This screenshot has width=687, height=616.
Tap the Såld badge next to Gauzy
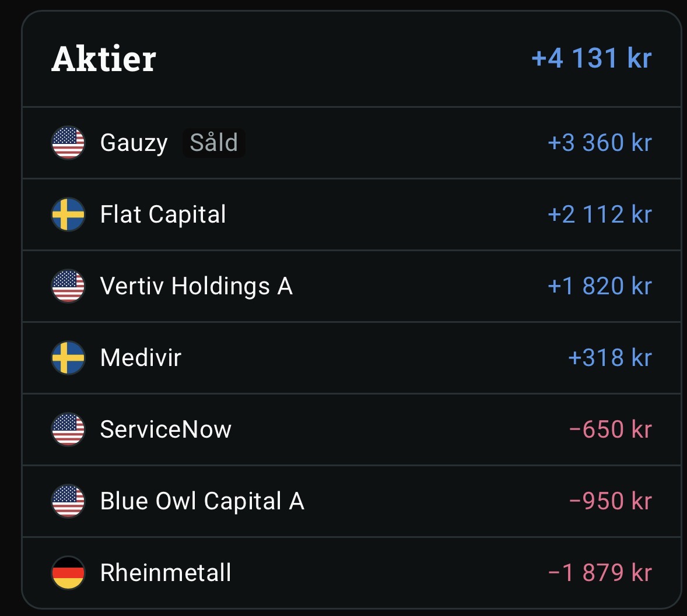click(x=214, y=143)
